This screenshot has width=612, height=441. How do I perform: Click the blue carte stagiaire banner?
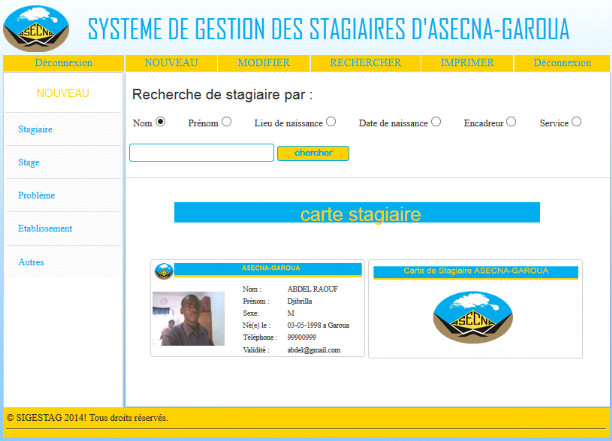pos(357,213)
